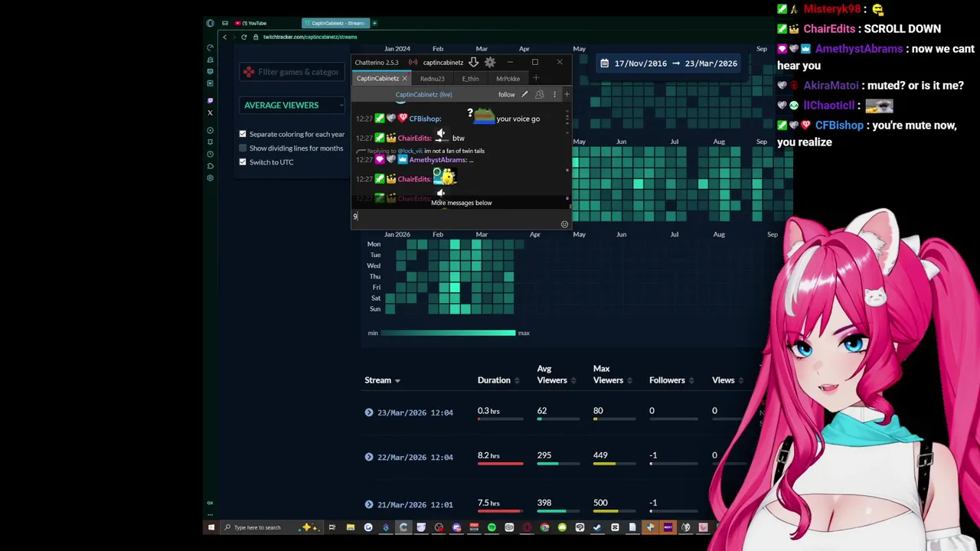Viewport: 980px width, 551px height.
Task: Open Task View on the taskbar
Action: coord(332,527)
